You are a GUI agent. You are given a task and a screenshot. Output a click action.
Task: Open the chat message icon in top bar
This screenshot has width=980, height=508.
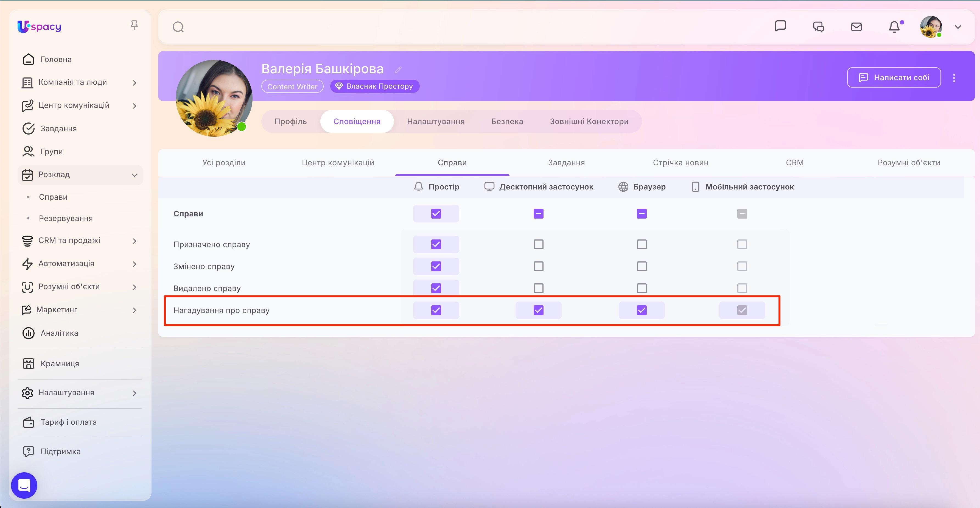(x=780, y=26)
